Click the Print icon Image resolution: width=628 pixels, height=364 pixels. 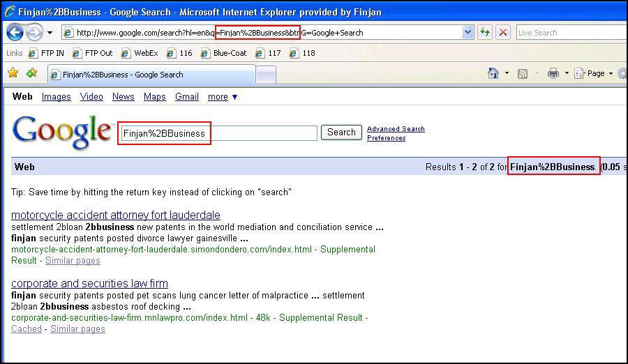click(553, 73)
